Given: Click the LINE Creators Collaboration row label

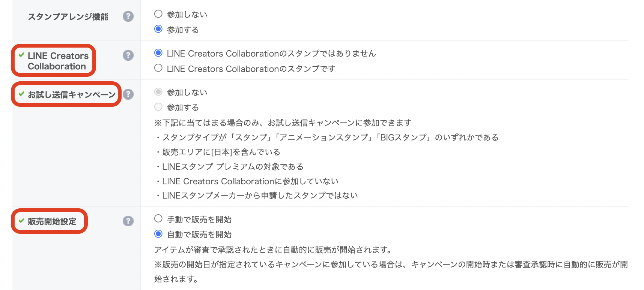Looking at the screenshot, I should click(58, 61).
